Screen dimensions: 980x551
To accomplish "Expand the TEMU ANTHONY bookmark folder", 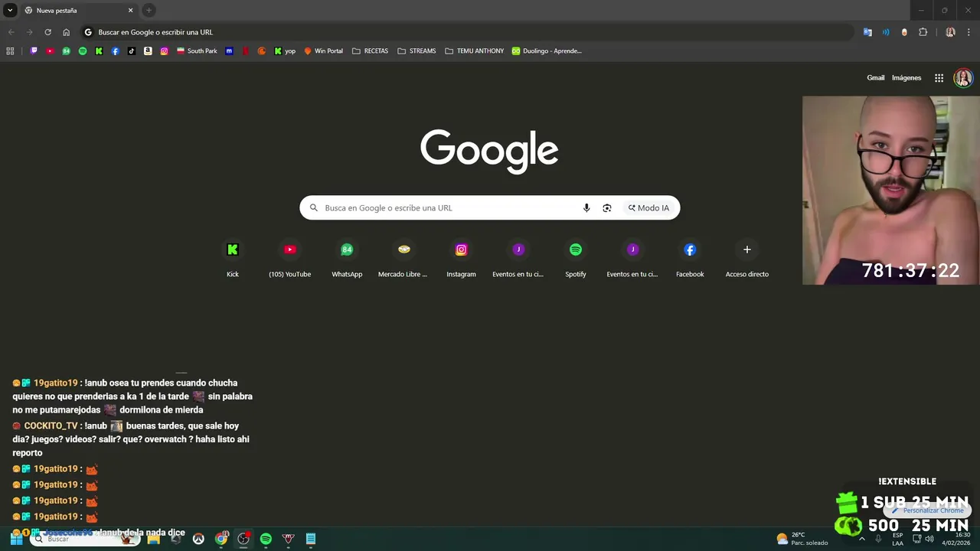I will [475, 51].
